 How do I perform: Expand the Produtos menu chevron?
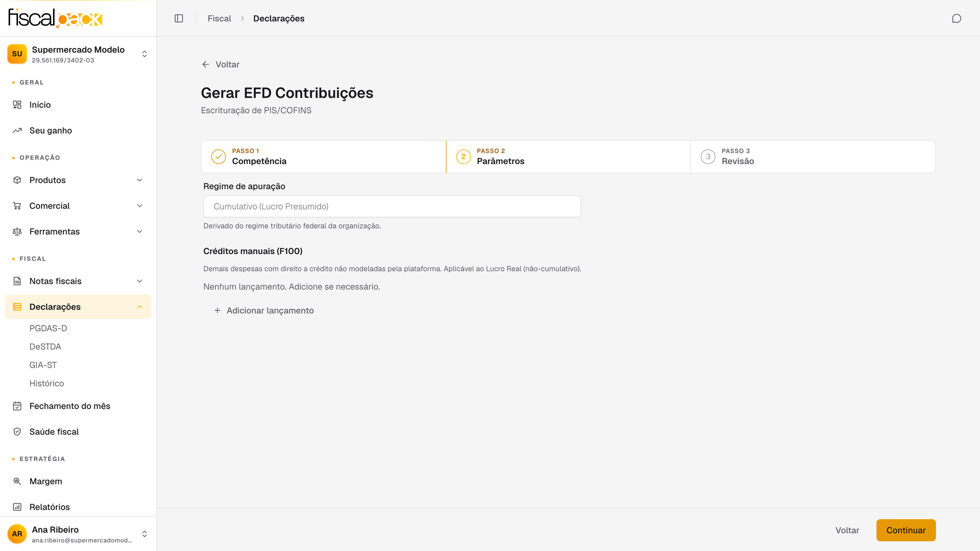[140, 180]
